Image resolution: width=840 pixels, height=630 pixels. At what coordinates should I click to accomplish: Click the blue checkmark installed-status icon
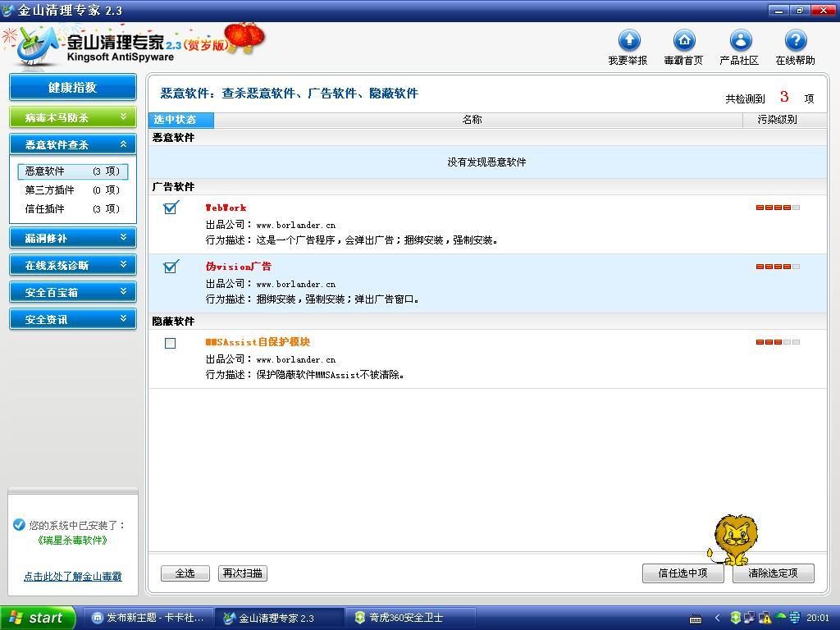point(19,524)
